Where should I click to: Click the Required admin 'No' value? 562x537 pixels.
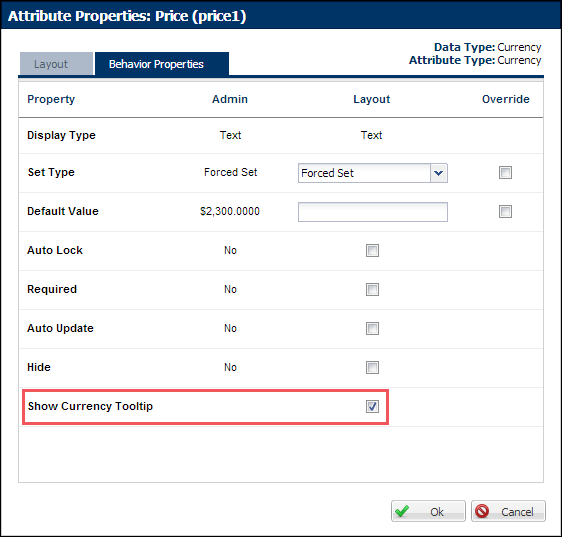click(230, 289)
